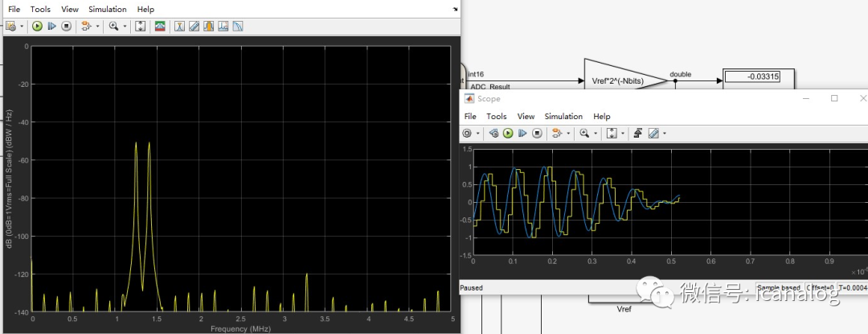The height and width of the screenshot is (334, 868).
Task: Toggle the rightmost Spectrum Analyzer toolbar icon
Action: [237, 26]
